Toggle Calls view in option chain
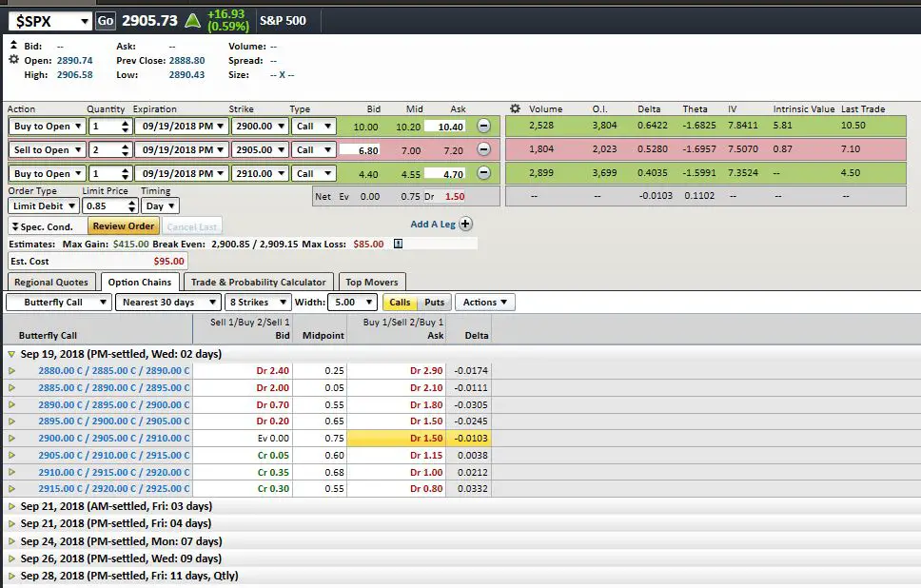 [x=400, y=302]
